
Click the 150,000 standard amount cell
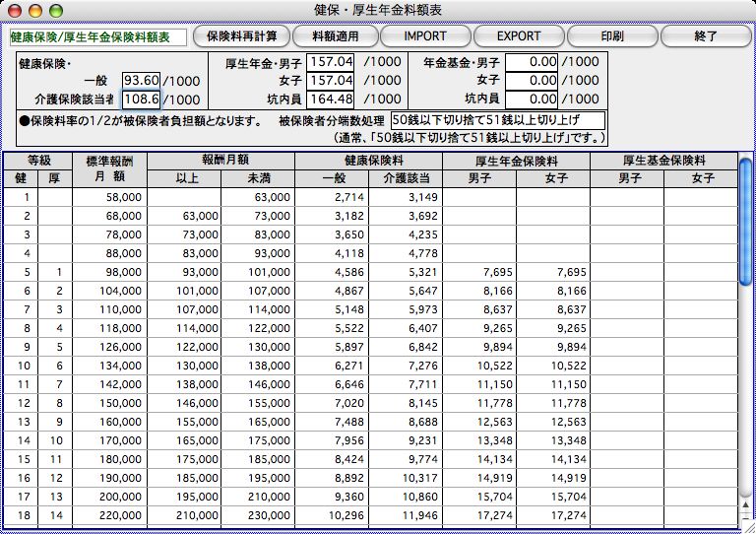click(x=109, y=403)
